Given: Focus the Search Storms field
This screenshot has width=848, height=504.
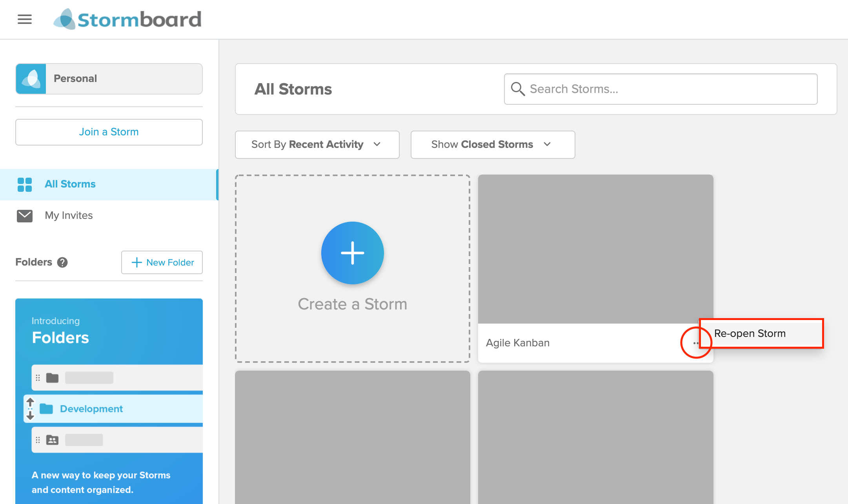Looking at the screenshot, I should pos(661,89).
